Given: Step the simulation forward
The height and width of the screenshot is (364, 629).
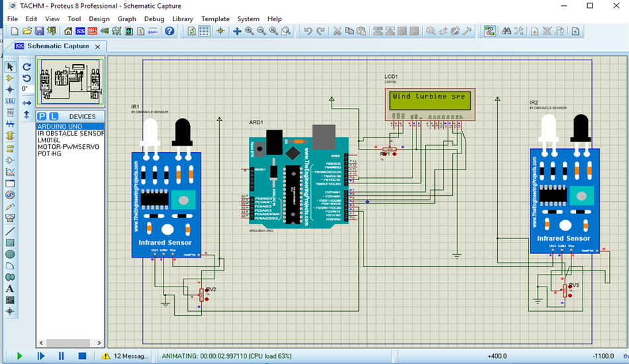Looking at the screenshot, I should (x=40, y=355).
